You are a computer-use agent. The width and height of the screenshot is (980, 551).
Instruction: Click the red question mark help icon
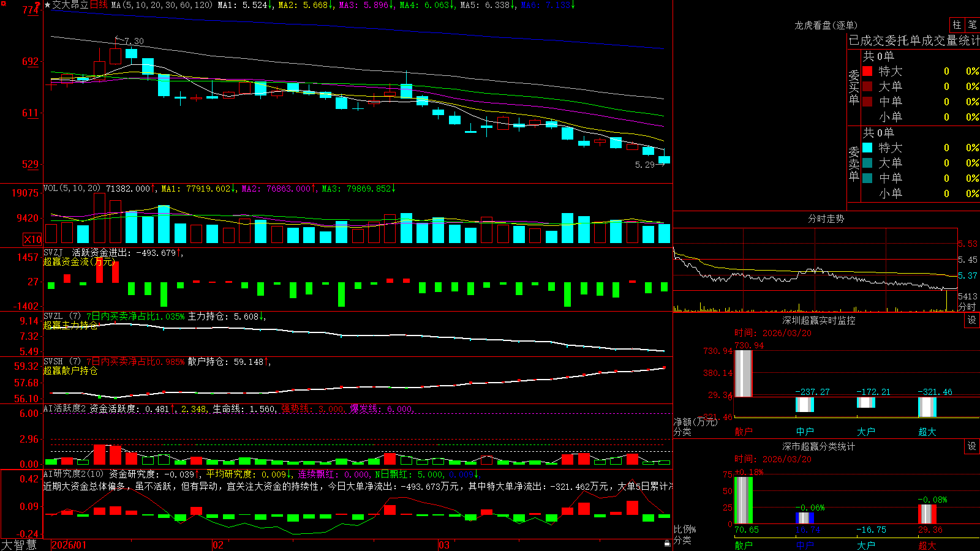tap(37, 6)
